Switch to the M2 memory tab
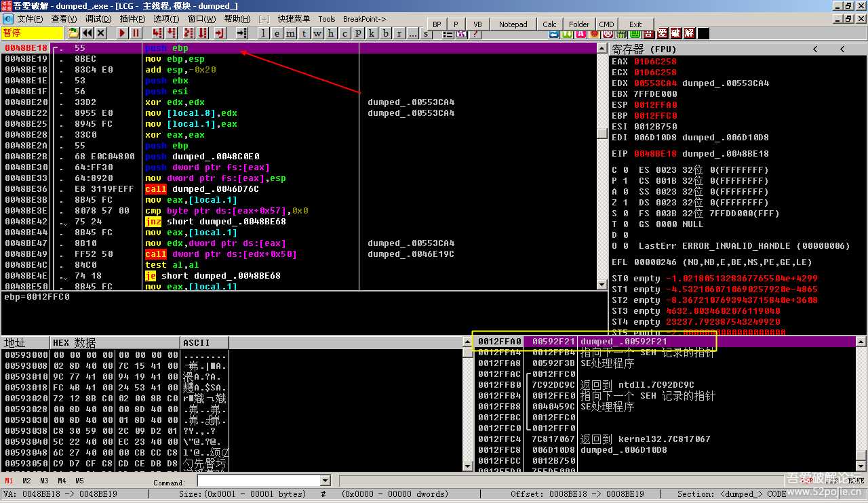Image resolution: width=868 pixels, height=503 pixels. [26, 481]
